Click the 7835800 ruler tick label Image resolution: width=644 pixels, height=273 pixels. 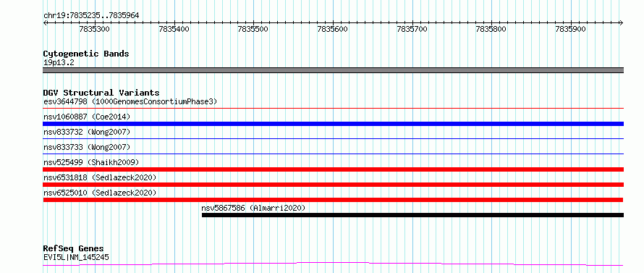[x=491, y=29]
